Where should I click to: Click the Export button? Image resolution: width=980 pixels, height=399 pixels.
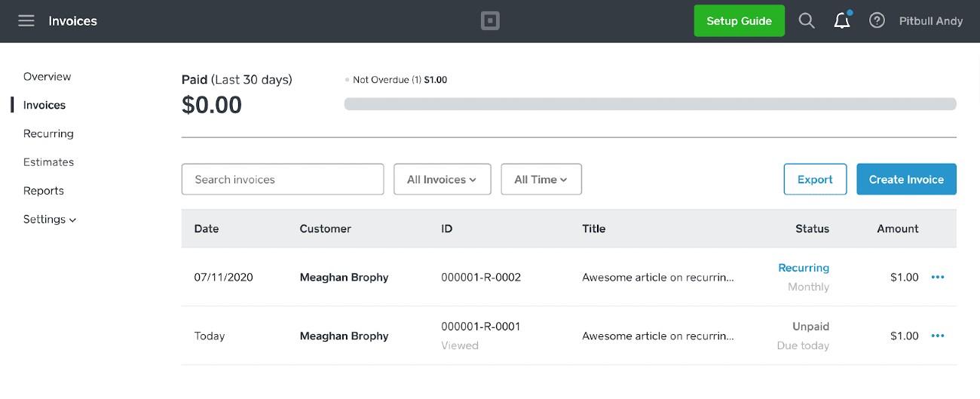[x=815, y=180]
